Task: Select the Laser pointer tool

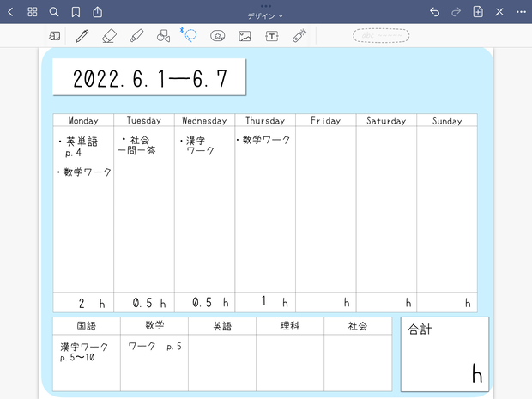Action: (299, 36)
